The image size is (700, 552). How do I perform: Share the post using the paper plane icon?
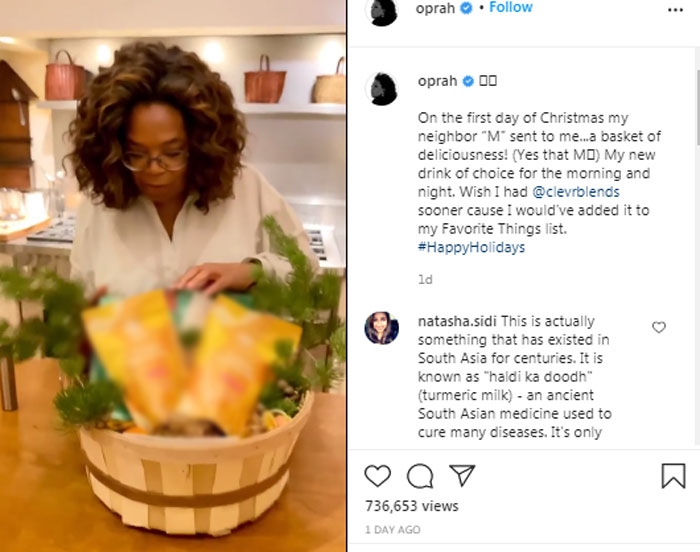pos(461,476)
